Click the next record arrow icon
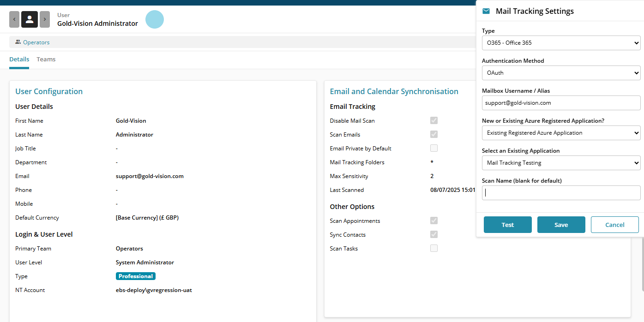This screenshot has width=644, height=322. click(45, 19)
